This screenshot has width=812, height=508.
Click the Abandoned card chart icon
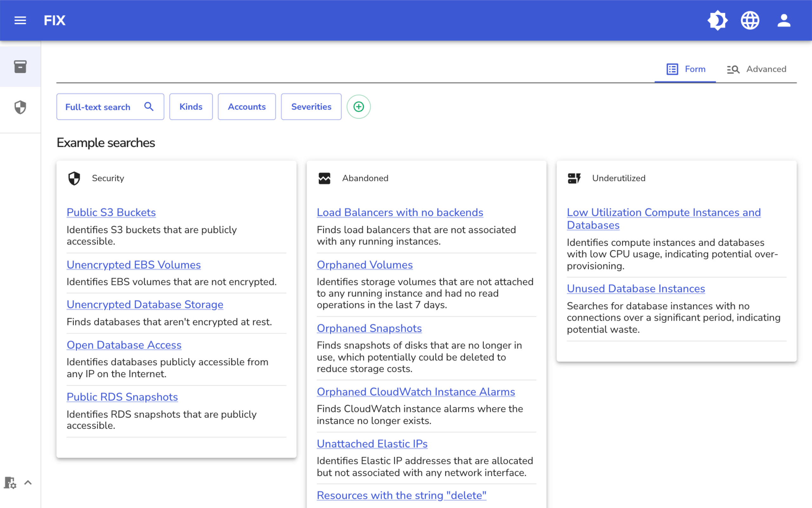(324, 178)
